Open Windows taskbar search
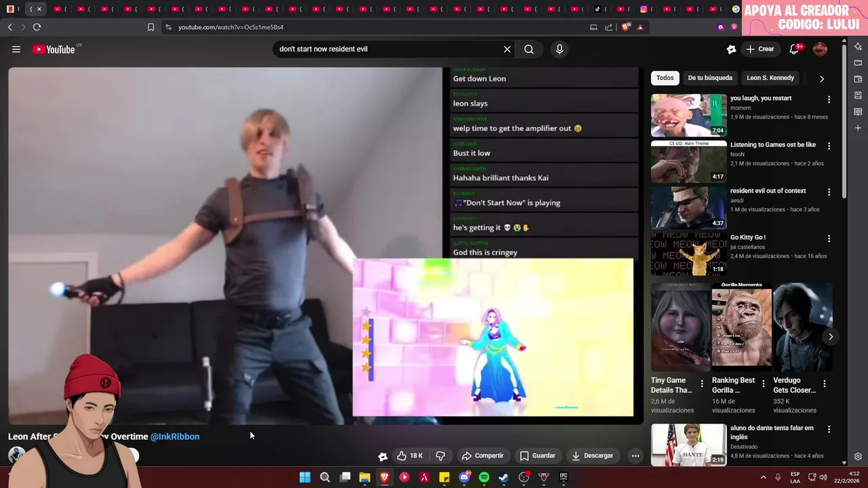Viewport: 868px width, 488px height. click(x=325, y=477)
